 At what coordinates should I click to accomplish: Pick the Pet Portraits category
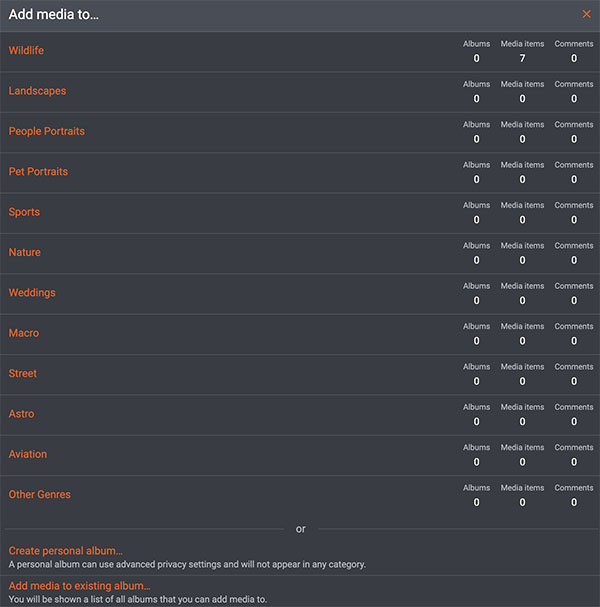pos(38,172)
